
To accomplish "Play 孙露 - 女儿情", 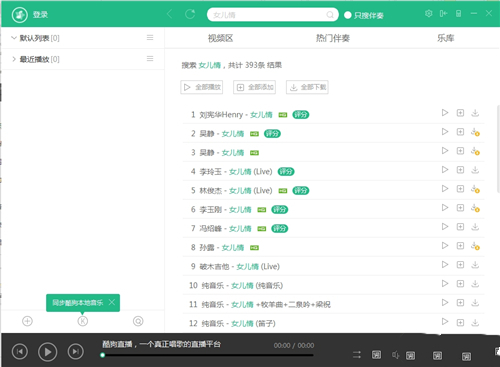I will (445, 246).
